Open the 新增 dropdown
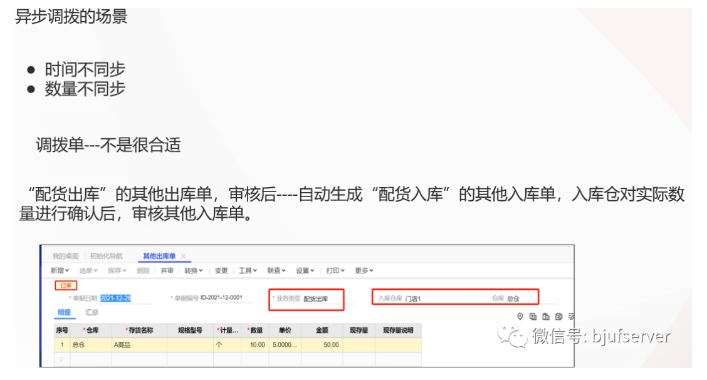 coord(60,270)
